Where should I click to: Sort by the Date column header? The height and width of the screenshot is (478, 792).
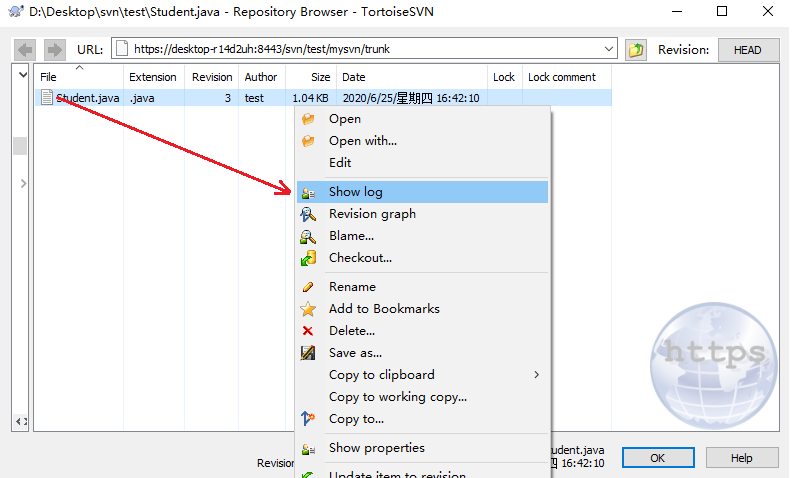click(412, 77)
